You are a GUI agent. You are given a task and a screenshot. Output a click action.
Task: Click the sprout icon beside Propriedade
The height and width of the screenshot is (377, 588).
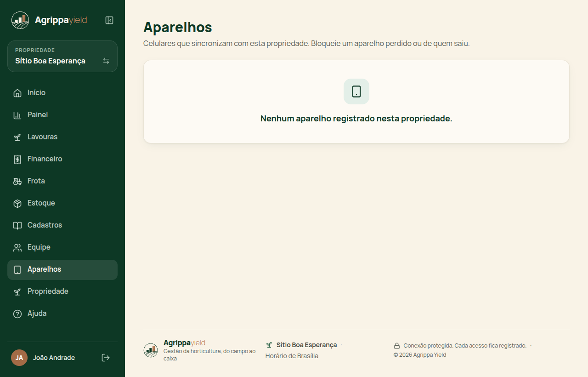pyautogui.click(x=17, y=291)
